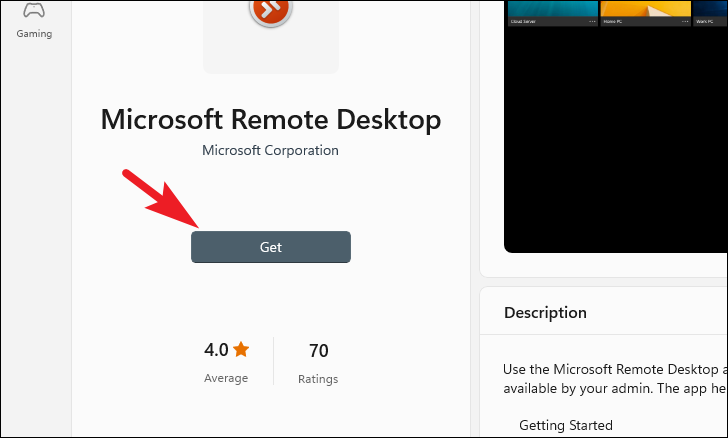Open the black app screenshot preview
This screenshot has width=728, height=438.
tap(616, 139)
